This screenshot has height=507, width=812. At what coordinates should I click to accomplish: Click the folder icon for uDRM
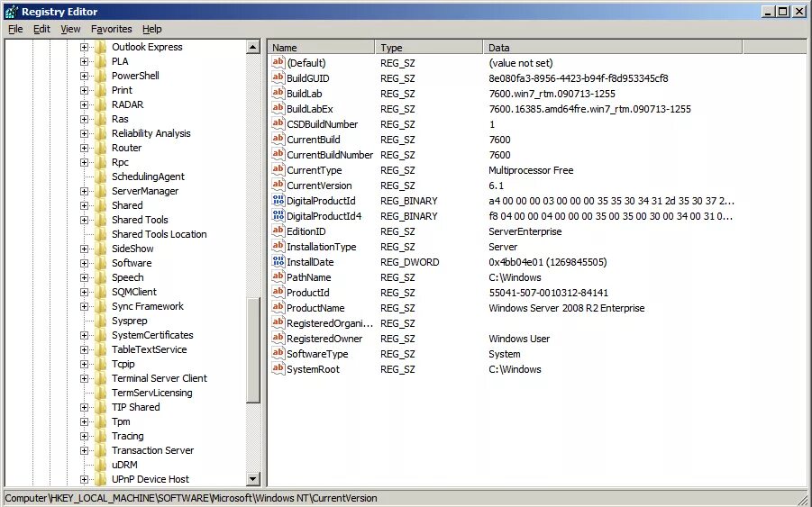[x=100, y=465]
